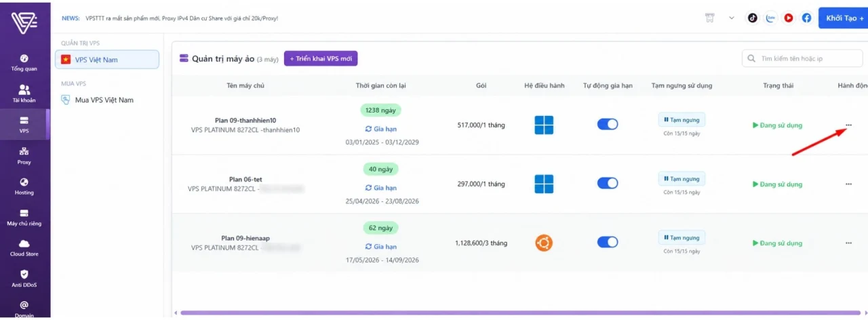Click Quản trị máy ảo server icon

(x=184, y=58)
